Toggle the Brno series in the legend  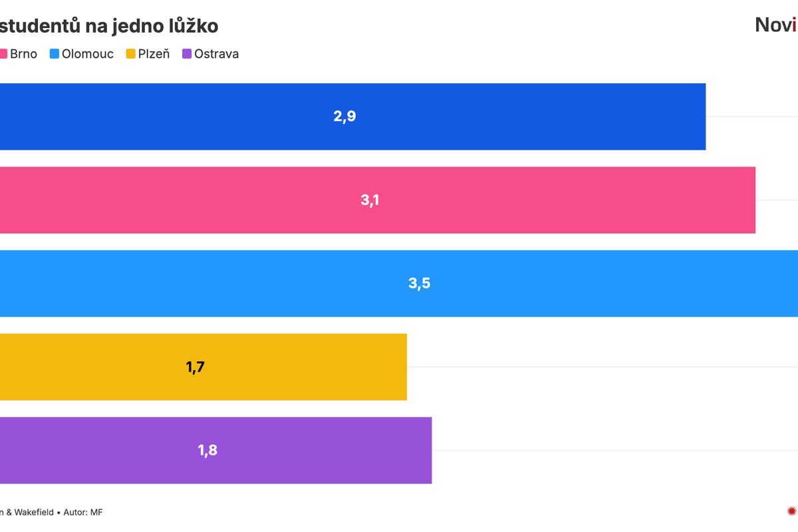click(23, 54)
